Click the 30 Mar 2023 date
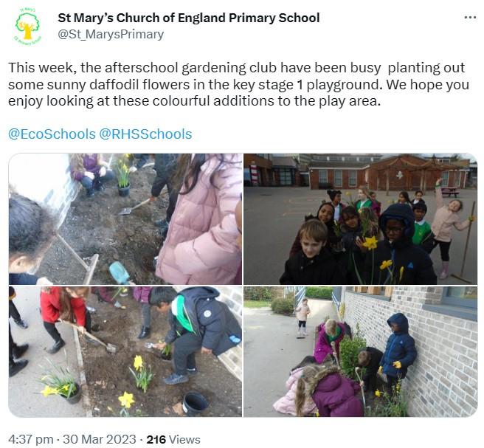This screenshot has width=484, height=448. click(x=100, y=439)
